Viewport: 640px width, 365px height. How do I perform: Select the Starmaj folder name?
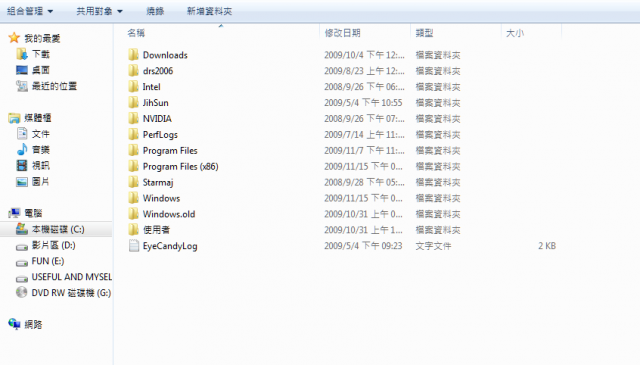(x=158, y=182)
